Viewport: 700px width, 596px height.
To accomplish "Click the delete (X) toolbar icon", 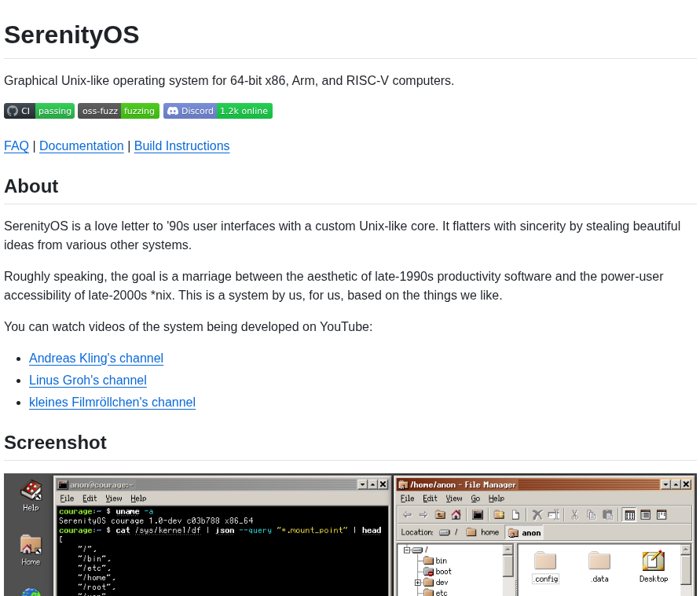I will [537, 515].
